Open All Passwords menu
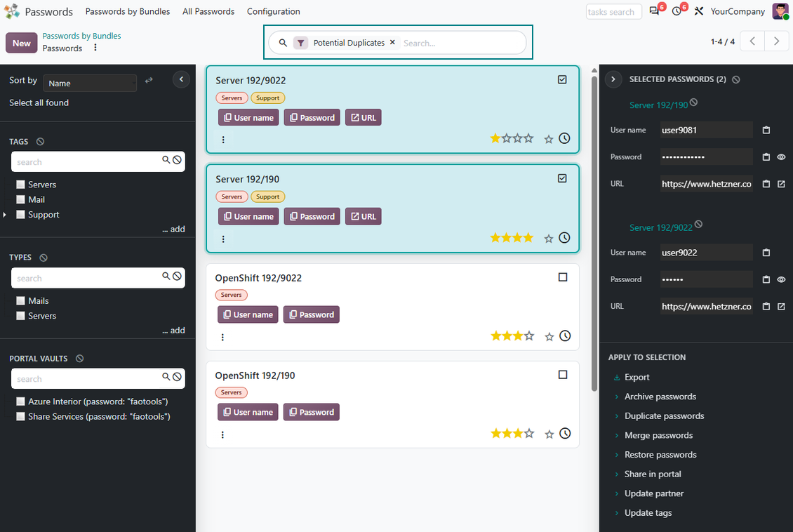The height and width of the screenshot is (532, 793). (x=208, y=11)
